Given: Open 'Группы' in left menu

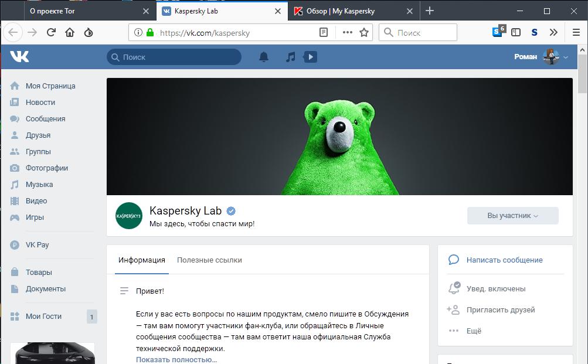Looking at the screenshot, I should point(38,152).
